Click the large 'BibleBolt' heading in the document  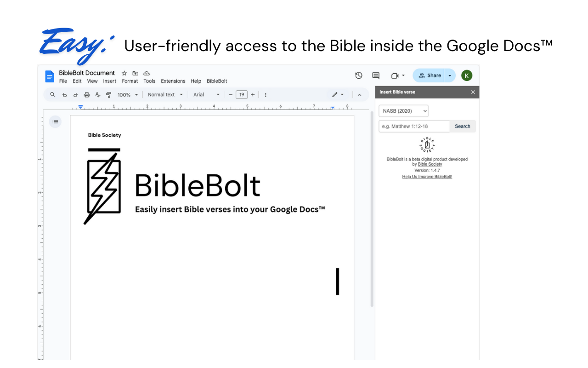click(x=198, y=186)
